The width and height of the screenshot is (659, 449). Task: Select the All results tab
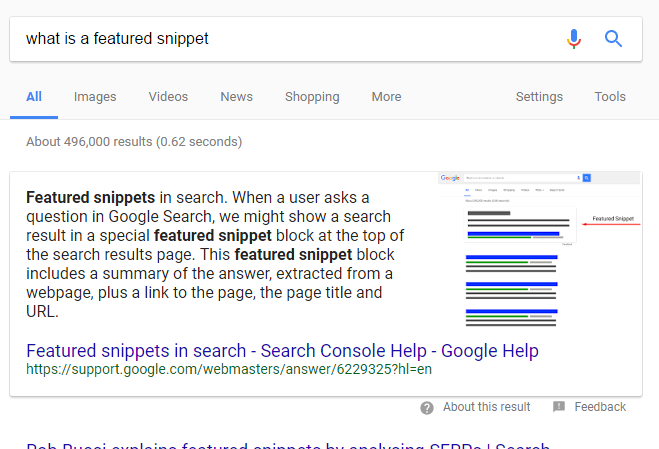pyautogui.click(x=34, y=97)
